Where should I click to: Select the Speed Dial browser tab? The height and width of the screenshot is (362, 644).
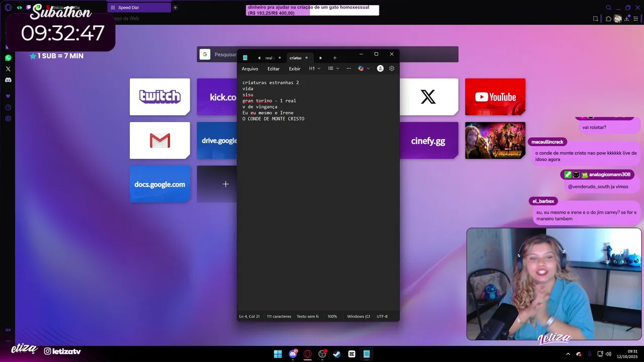(138, 8)
